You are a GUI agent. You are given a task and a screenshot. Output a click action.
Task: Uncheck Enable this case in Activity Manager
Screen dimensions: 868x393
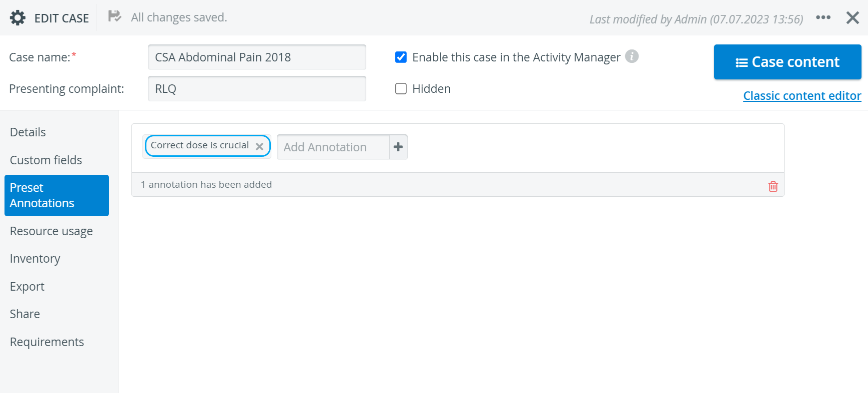401,57
